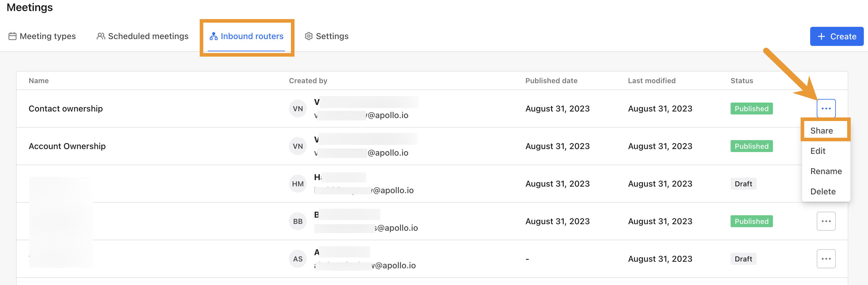The height and width of the screenshot is (285, 868).
Task: Open the actions menu on the fourth Published row
Action: pyautogui.click(x=826, y=221)
